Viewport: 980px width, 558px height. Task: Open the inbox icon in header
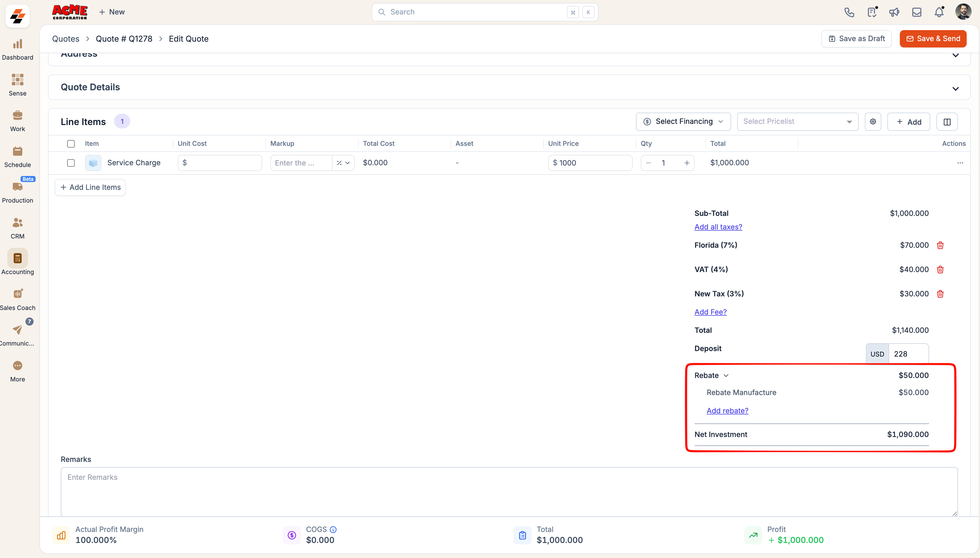(x=916, y=12)
